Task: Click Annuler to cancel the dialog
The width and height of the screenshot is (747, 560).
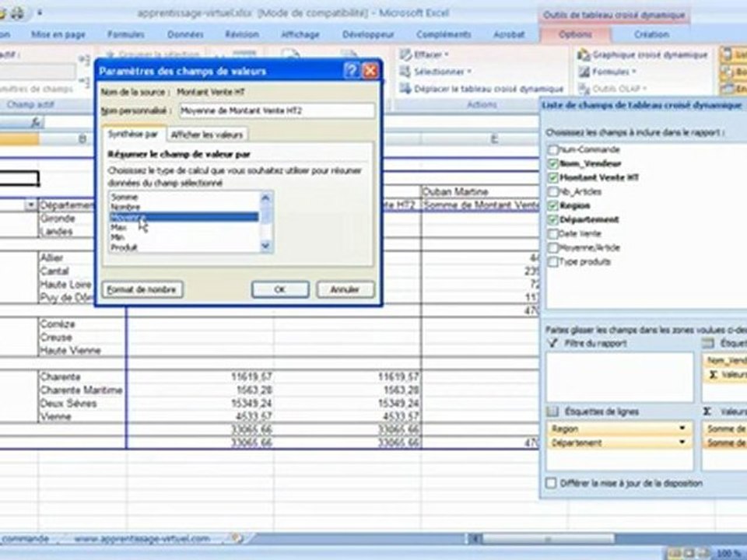Action: coord(345,289)
